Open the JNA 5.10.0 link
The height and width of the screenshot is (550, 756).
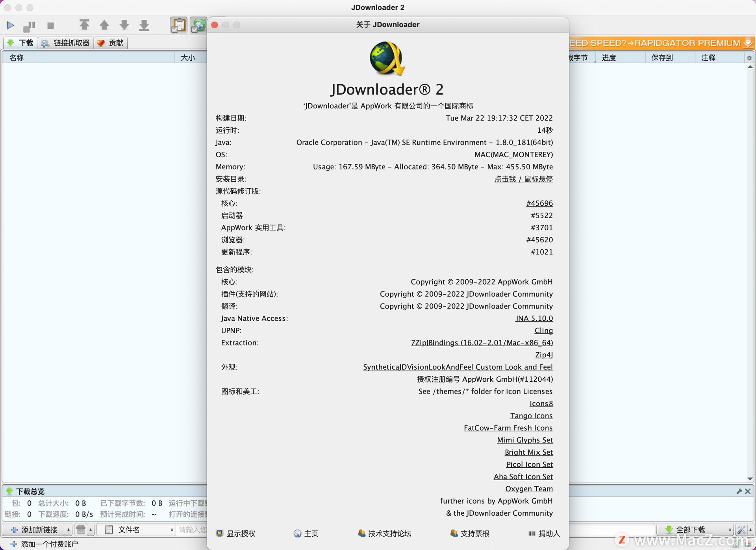534,318
